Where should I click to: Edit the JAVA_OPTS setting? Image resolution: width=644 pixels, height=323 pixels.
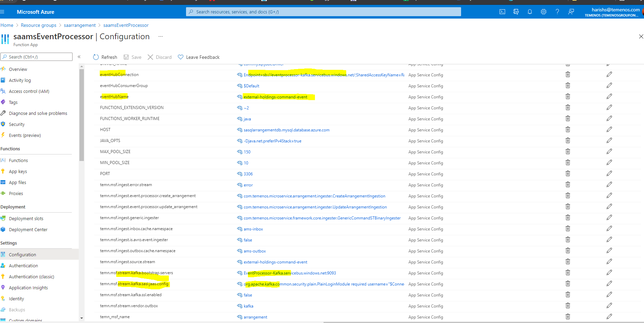point(609,141)
